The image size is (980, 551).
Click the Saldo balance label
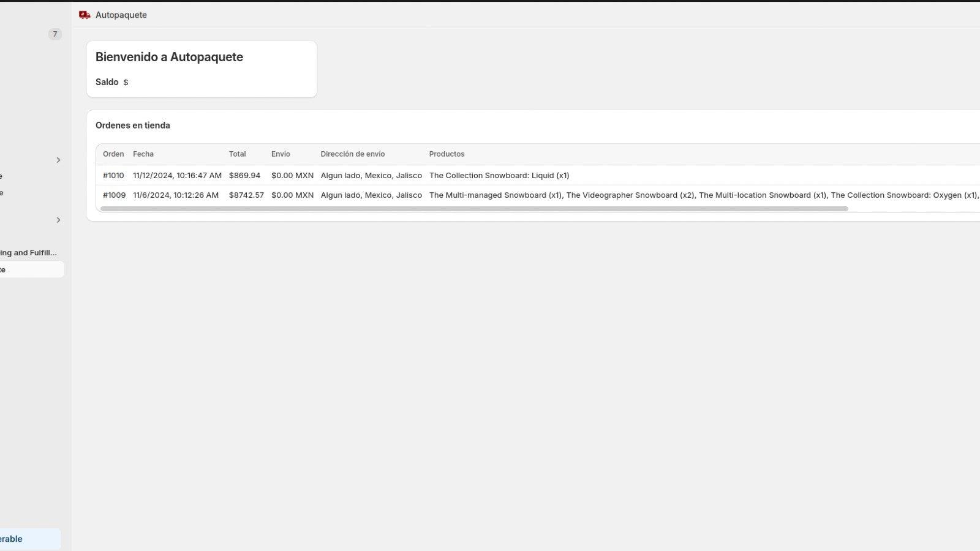point(107,82)
